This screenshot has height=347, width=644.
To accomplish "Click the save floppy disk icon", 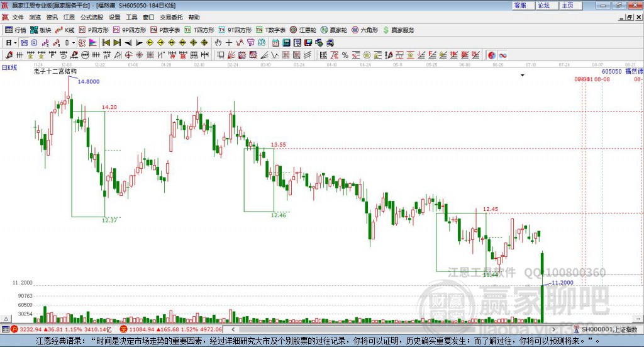I will pyautogui.click(x=308, y=43).
